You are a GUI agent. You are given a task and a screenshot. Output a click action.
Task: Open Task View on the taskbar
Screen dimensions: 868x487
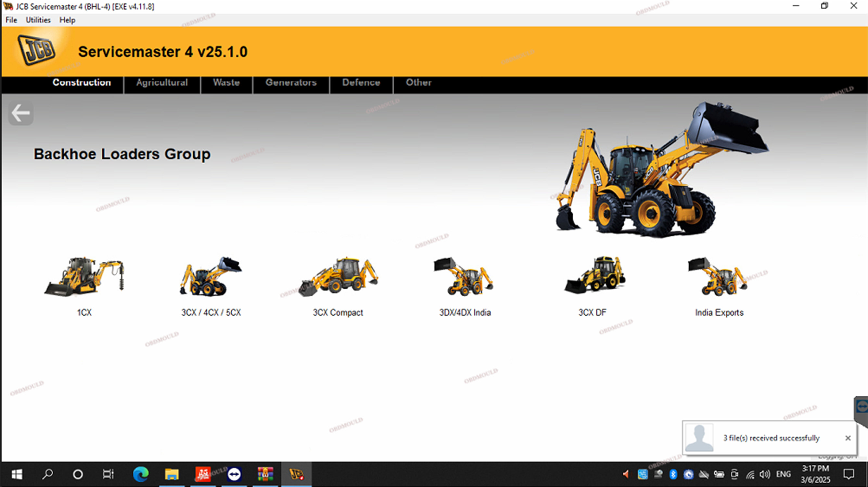pyautogui.click(x=108, y=474)
